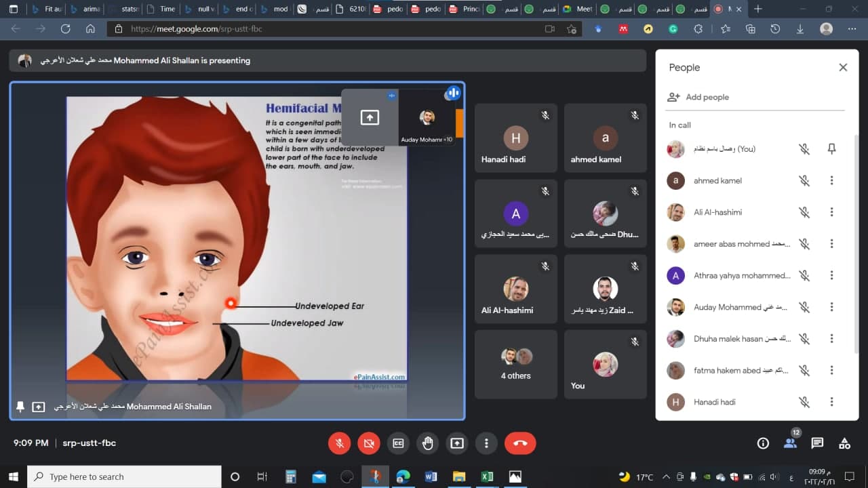
Task: Unmute your microphone
Action: click(339, 443)
